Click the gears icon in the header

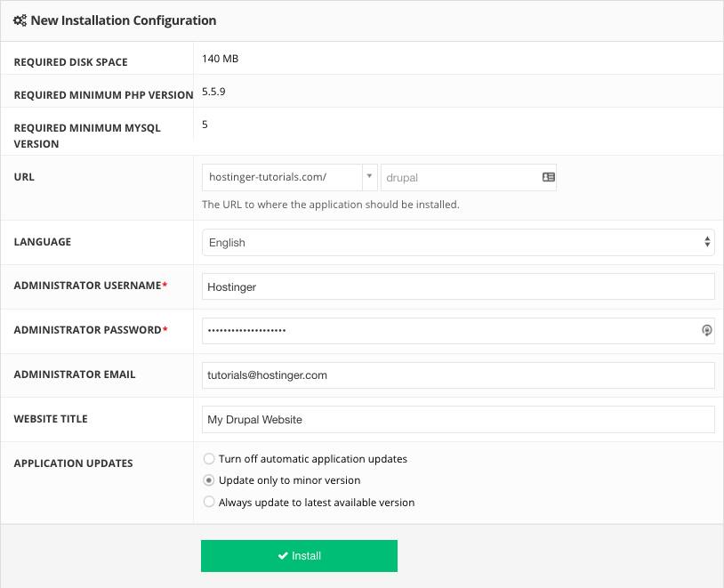point(20,20)
